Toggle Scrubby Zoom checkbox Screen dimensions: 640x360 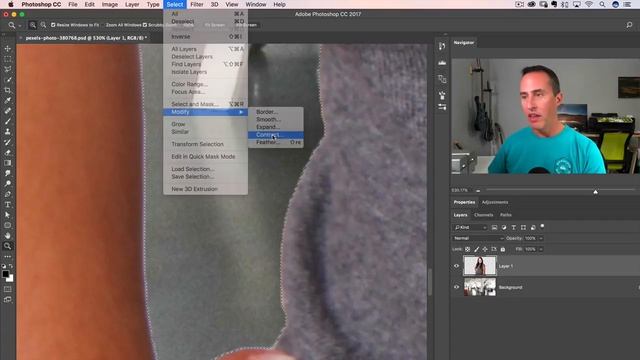tap(145, 25)
